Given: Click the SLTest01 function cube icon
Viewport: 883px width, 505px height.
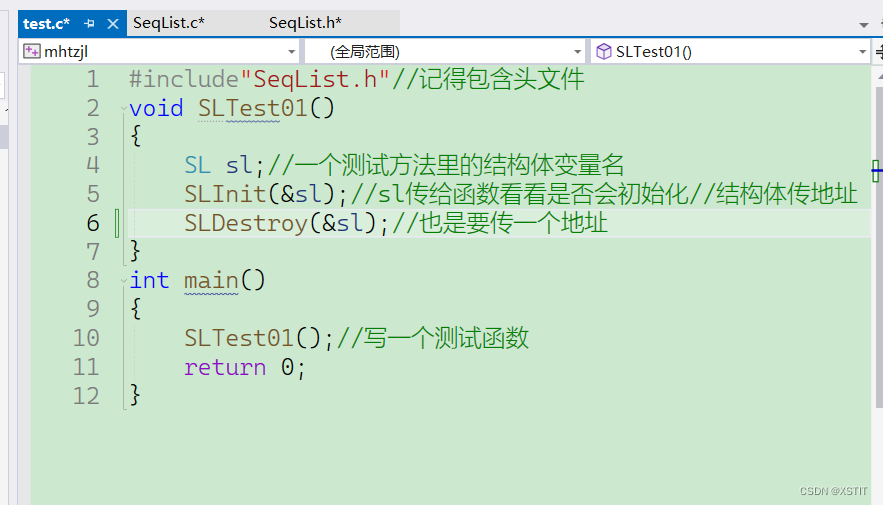Looking at the screenshot, I should 604,51.
